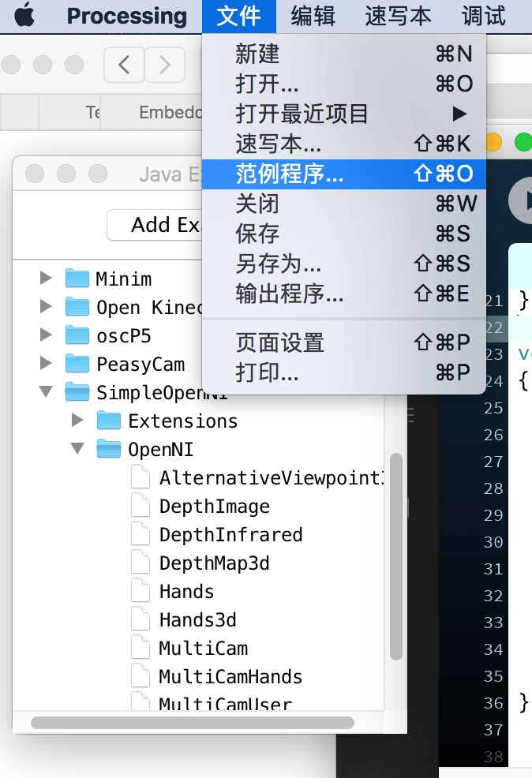This screenshot has width=532, height=778.
Task: Select the SimpleOpenNI folder icon
Action: point(77,391)
